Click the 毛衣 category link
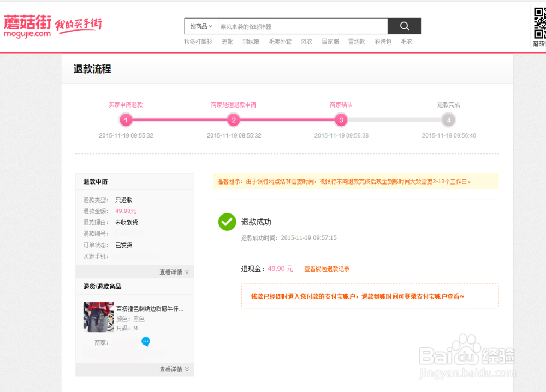This screenshot has height=392, width=546. (x=406, y=41)
